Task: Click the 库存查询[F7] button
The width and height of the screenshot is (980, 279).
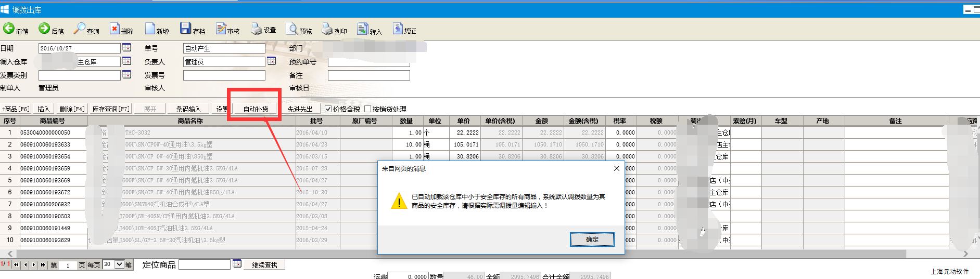Action: [111, 109]
